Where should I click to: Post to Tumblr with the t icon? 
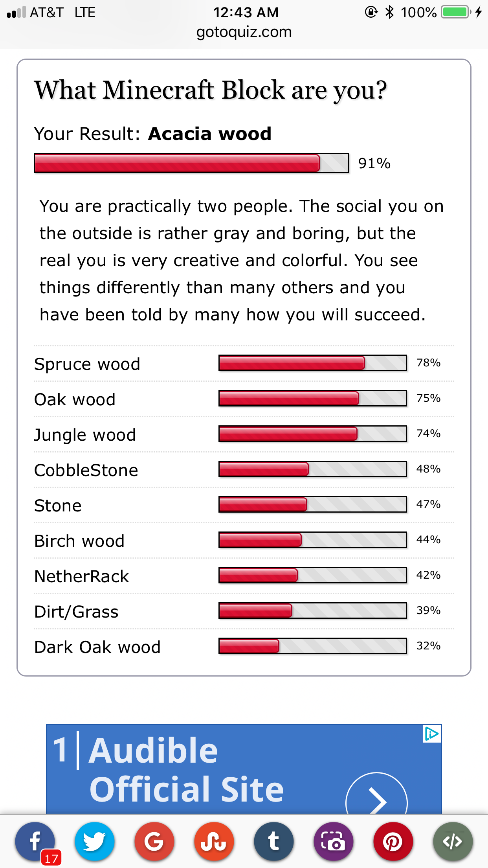point(274,842)
